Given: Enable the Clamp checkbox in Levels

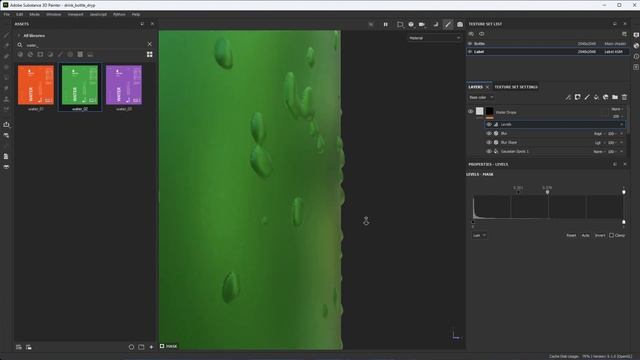Looking at the screenshot, I should [611, 235].
